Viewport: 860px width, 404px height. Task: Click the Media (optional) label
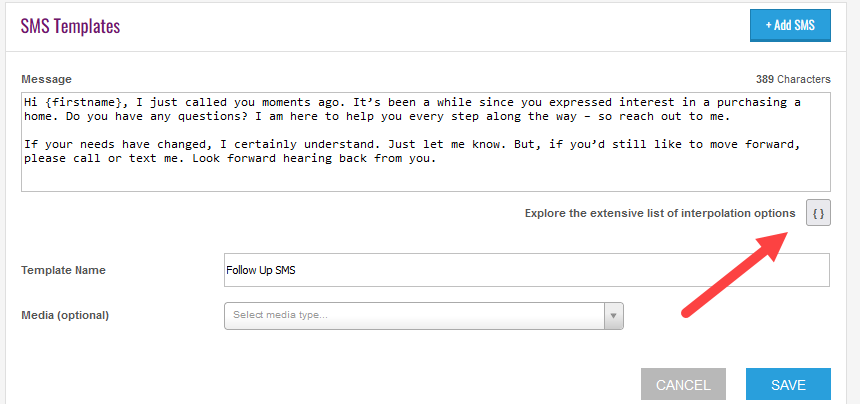pos(65,316)
